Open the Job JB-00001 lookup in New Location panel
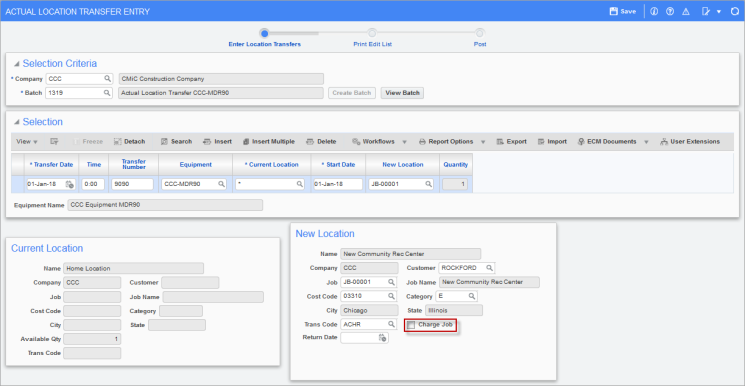Screen dimensions: 745x386 (x=391, y=282)
